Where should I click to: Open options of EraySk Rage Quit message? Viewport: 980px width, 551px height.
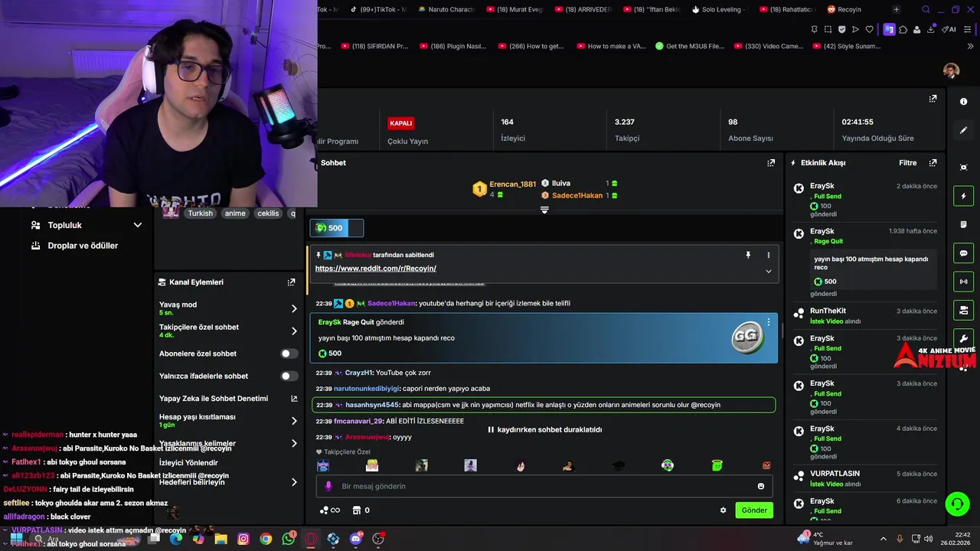pyautogui.click(x=769, y=322)
